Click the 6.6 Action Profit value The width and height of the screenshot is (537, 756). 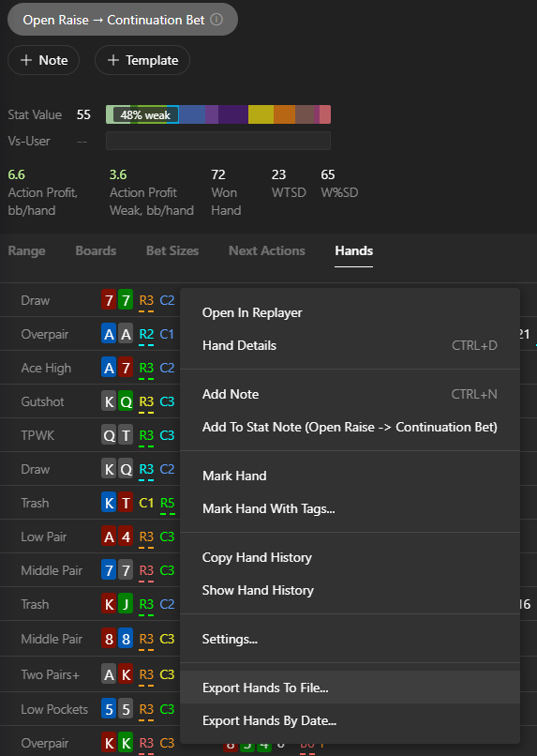coord(16,174)
